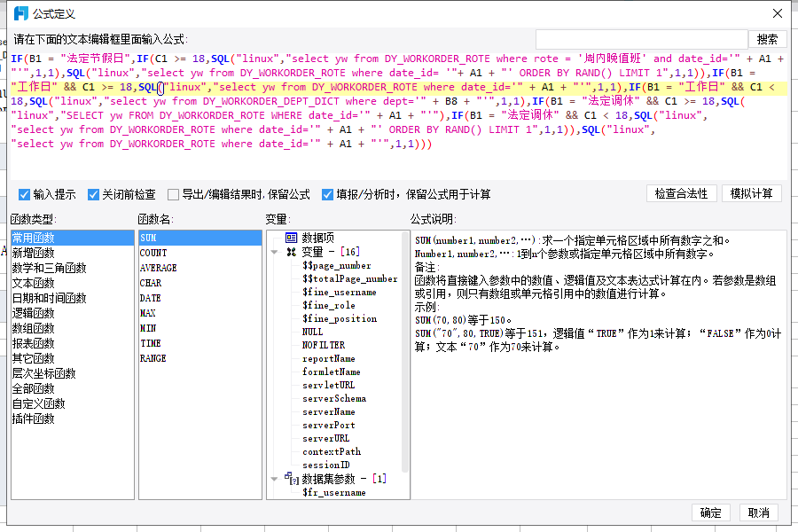798x532 pixels.
Task: Select $fr_username dataset parameter
Action: [334, 492]
